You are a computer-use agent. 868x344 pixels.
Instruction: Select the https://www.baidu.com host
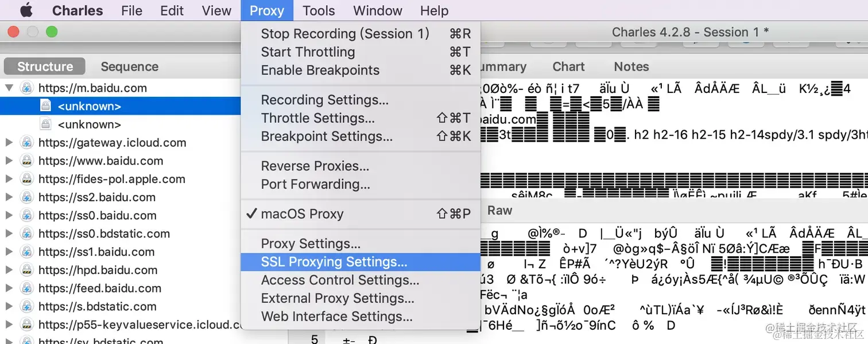[x=100, y=161]
